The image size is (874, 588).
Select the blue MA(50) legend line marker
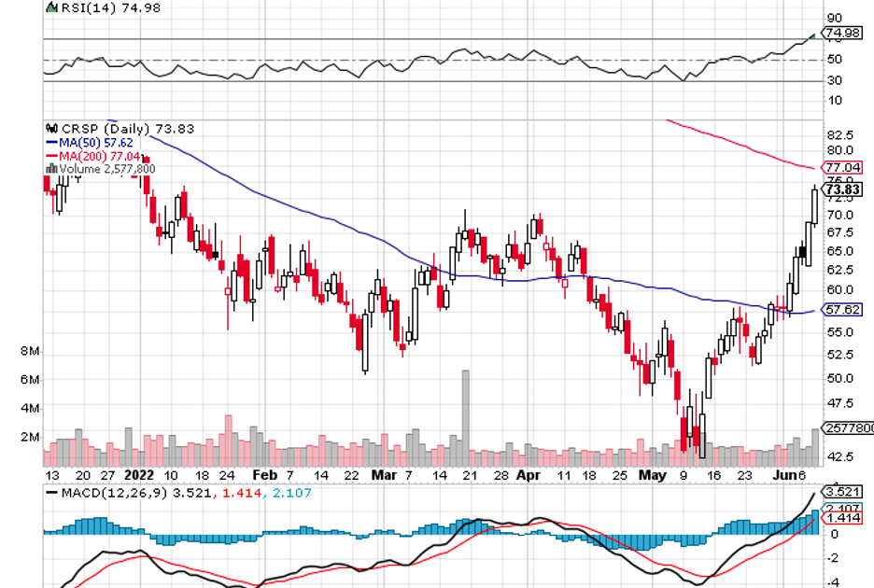click(51, 143)
